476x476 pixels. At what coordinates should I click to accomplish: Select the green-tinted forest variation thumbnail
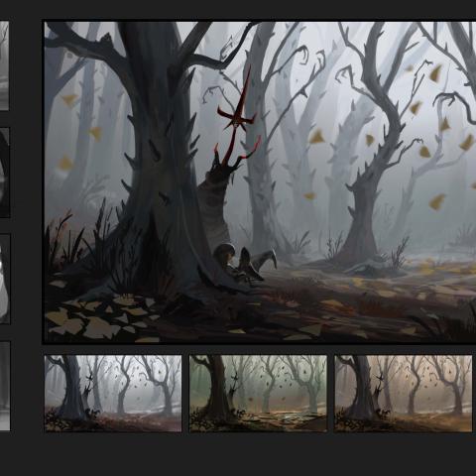point(258,394)
